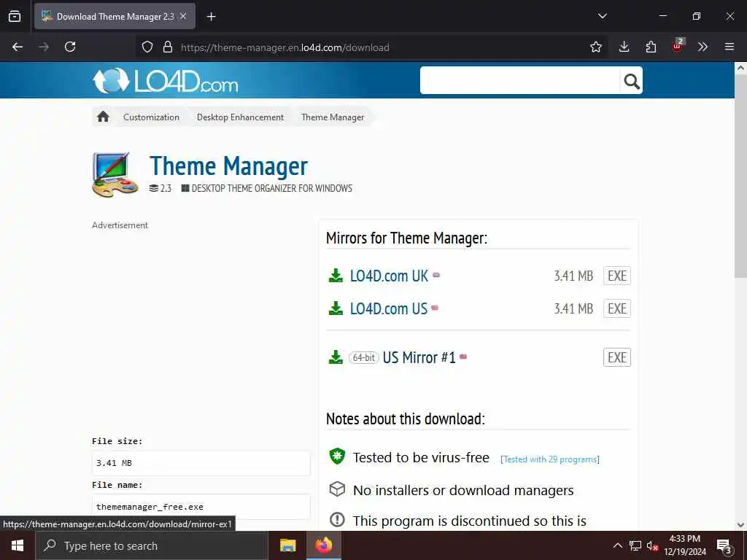This screenshot has width=747, height=560.
Task: Click scrollbar down arrow
Action: pos(740,525)
